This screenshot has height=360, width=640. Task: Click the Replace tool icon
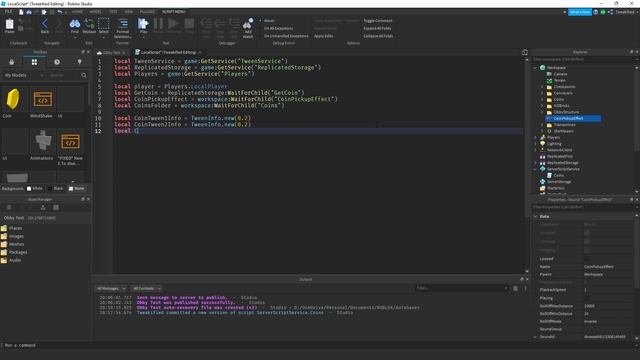point(89,24)
